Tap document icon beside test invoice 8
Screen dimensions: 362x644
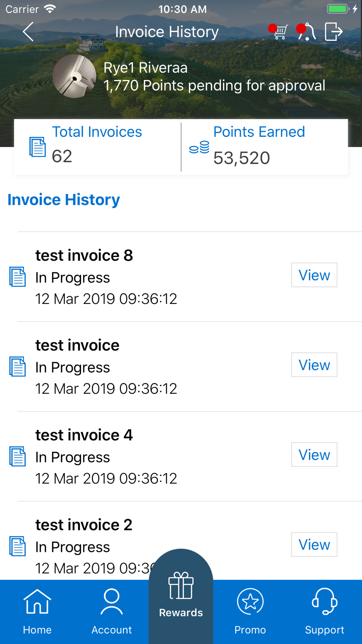pos(17,277)
